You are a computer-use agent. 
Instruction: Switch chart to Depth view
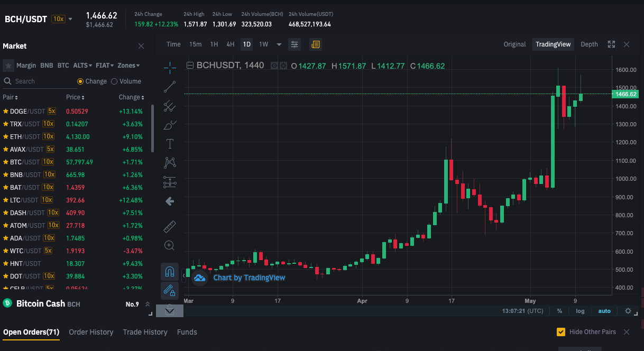[589, 44]
